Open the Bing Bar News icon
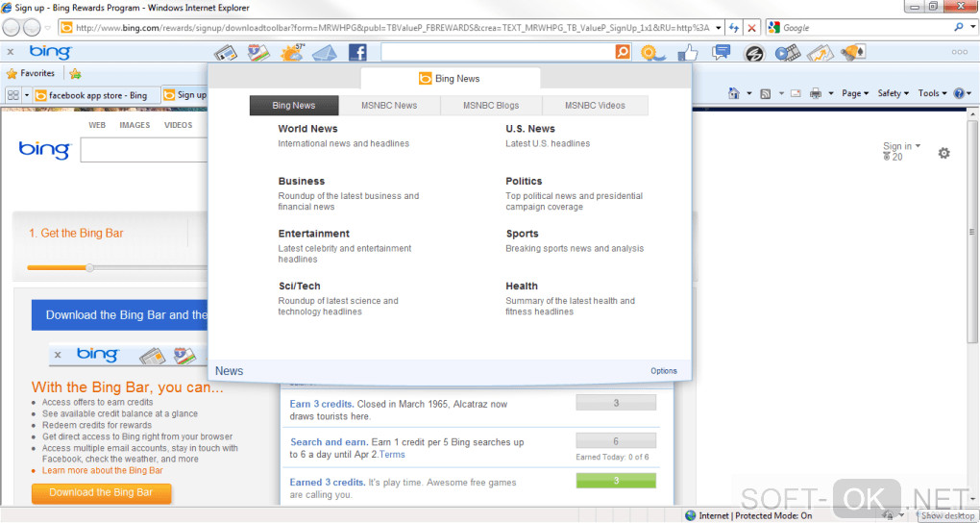Image resolution: width=980 pixels, height=523 pixels. coord(226,53)
